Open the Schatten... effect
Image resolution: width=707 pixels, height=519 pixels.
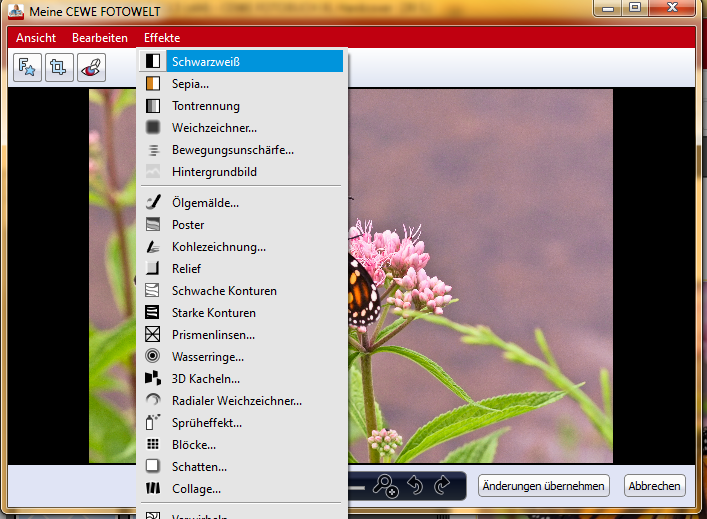241,466
